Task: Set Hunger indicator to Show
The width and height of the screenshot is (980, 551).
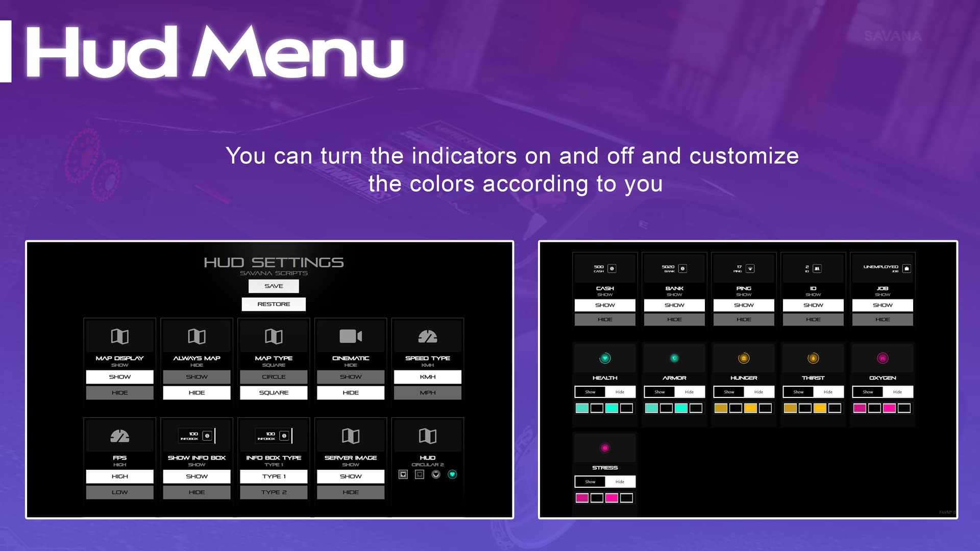Action: coord(729,392)
